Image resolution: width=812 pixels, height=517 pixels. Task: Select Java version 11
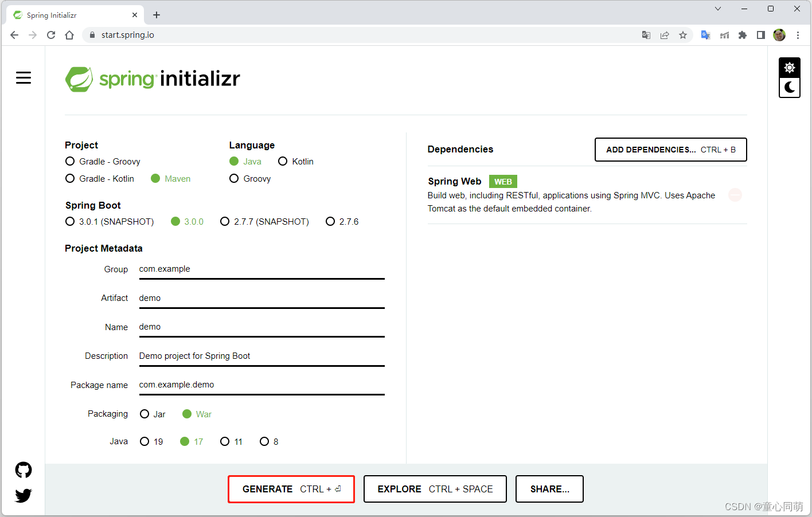pyautogui.click(x=232, y=442)
